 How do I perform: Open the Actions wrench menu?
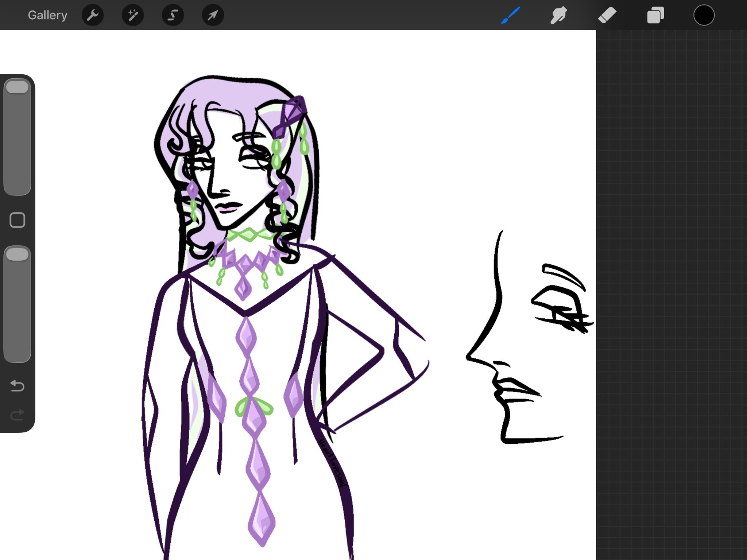coord(93,15)
